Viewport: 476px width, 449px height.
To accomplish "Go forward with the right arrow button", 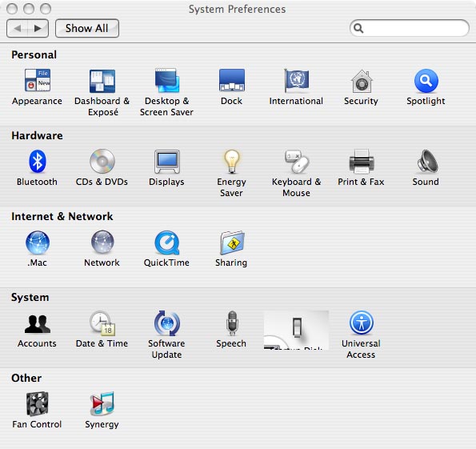I will [x=38, y=28].
